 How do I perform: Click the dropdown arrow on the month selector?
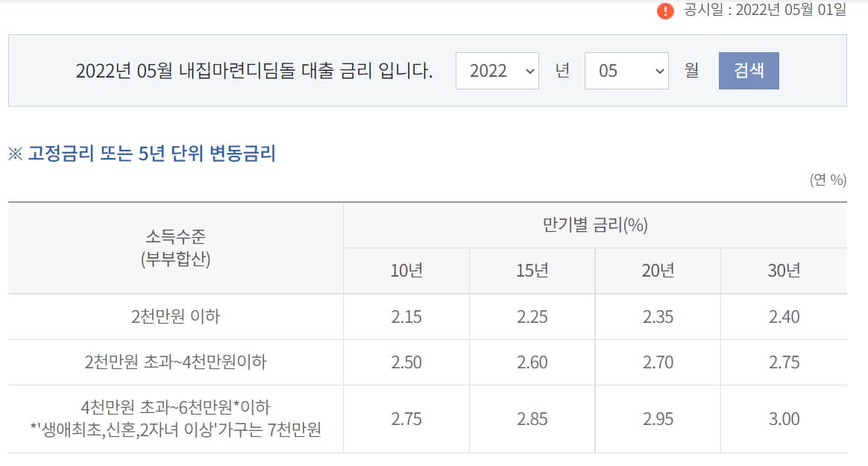pyautogui.click(x=657, y=70)
